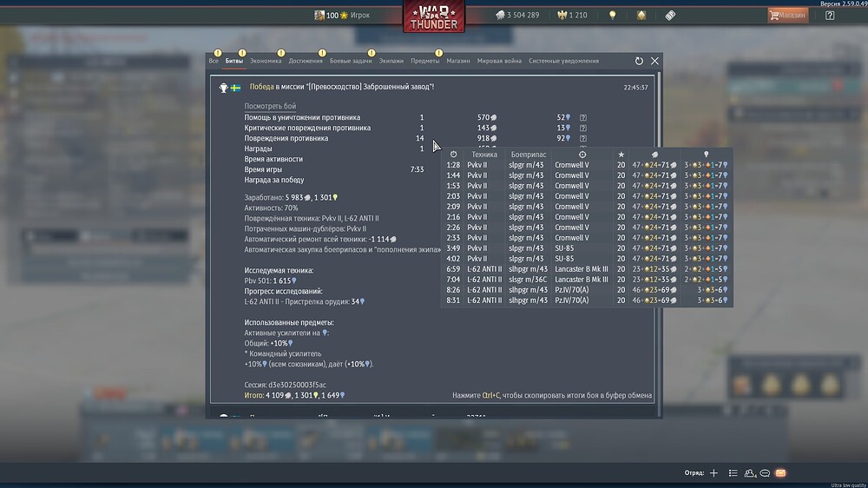
Task: Refresh the battle log with circular arrow icon
Action: (x=639, y=61)
